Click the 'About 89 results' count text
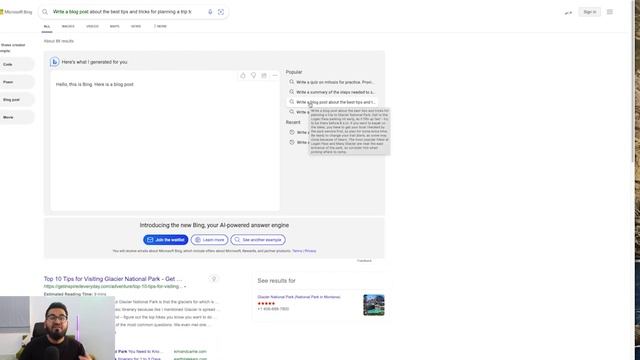The height and width of the screenshot is (360, 640). pos(59,41)
